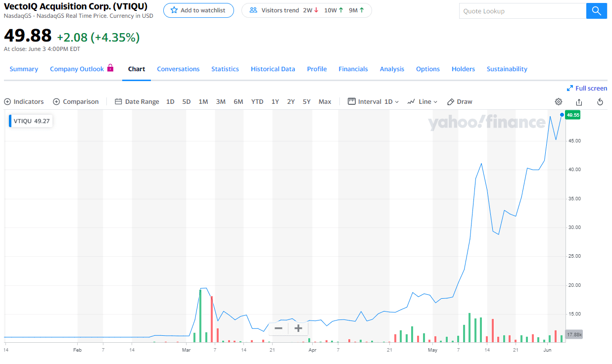Go to the Historical Data tab
This screenshot has width=612, height=364.
[273, 69]
